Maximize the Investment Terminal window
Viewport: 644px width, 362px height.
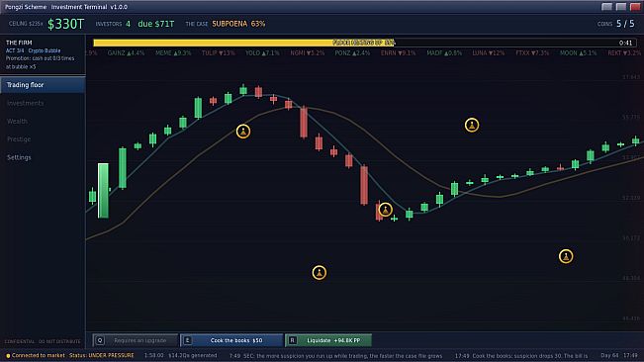point(621,7)
